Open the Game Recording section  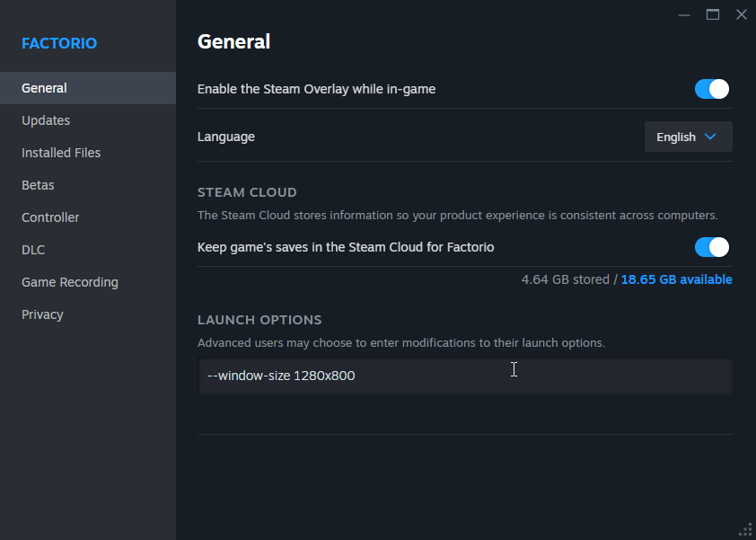pyautogui.click(x=70, y=282)
